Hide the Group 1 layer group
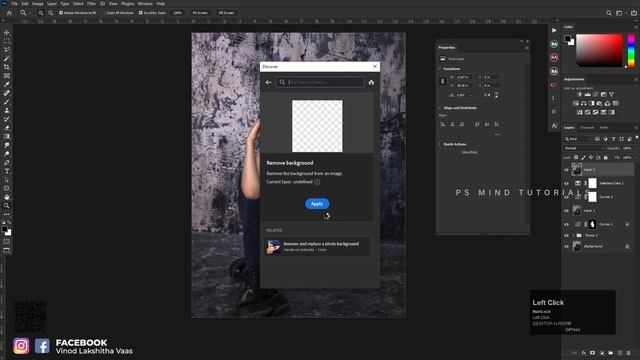This screenshot has height=360, width=640. pyautogui.click(x=566, y=236)
